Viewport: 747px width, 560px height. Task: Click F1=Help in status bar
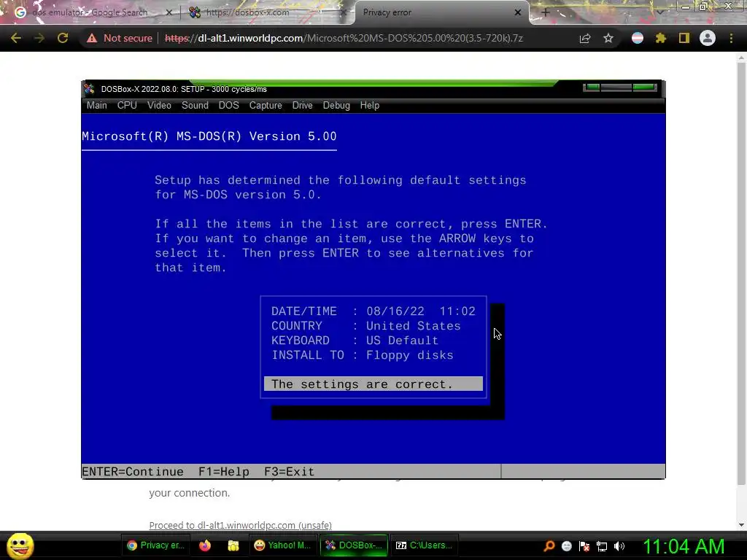pos(224,472)
